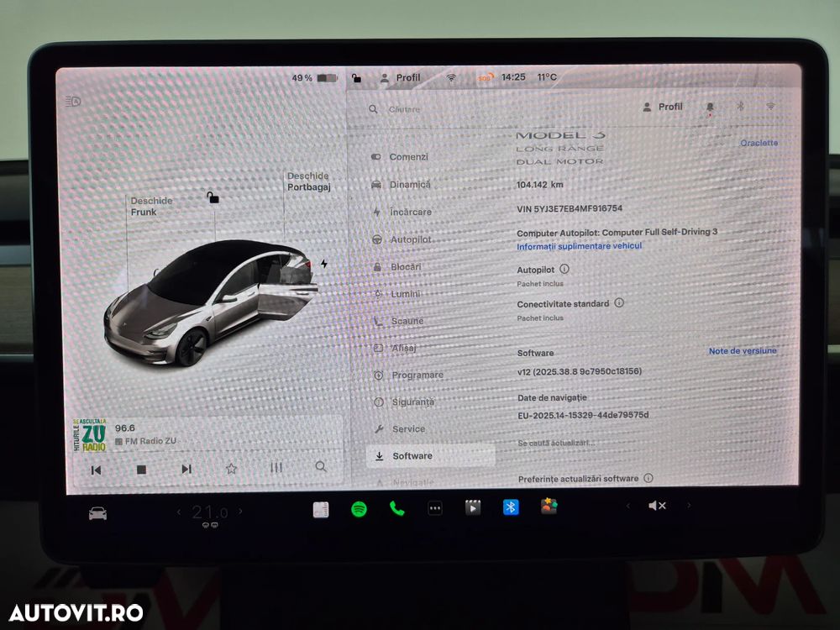Tap the unlock padlock above car
This screenshot has height=630, width=840.
pyautogui.click(x=213, y=197)
